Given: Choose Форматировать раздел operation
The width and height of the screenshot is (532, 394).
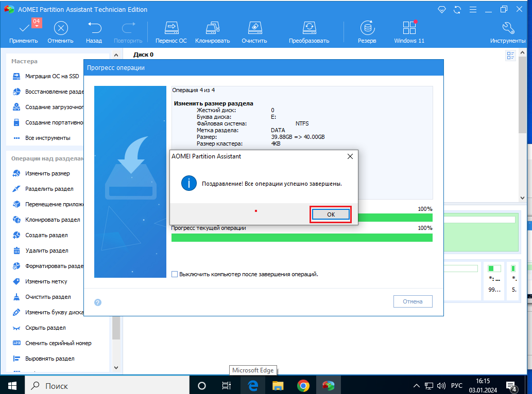Looking at the screenshot, I should pyautogui.click(x=47, y=266).
